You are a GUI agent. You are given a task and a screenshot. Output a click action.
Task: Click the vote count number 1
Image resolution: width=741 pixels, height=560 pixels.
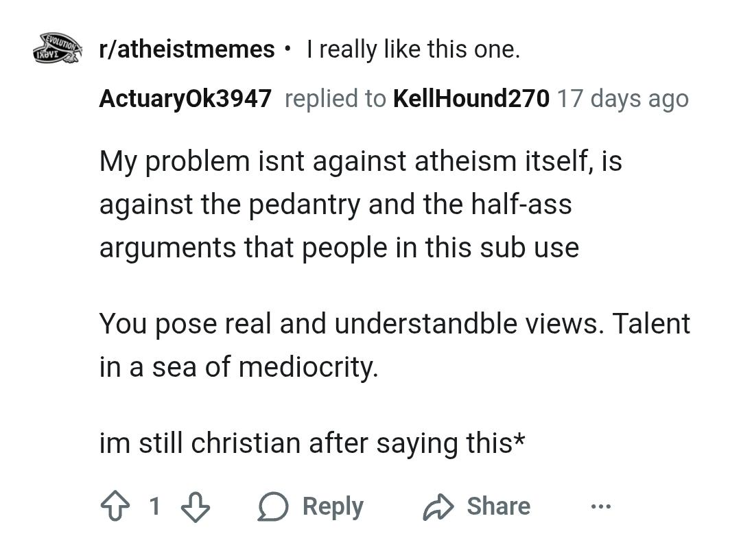pyautogui.click(x=155, y=506)
